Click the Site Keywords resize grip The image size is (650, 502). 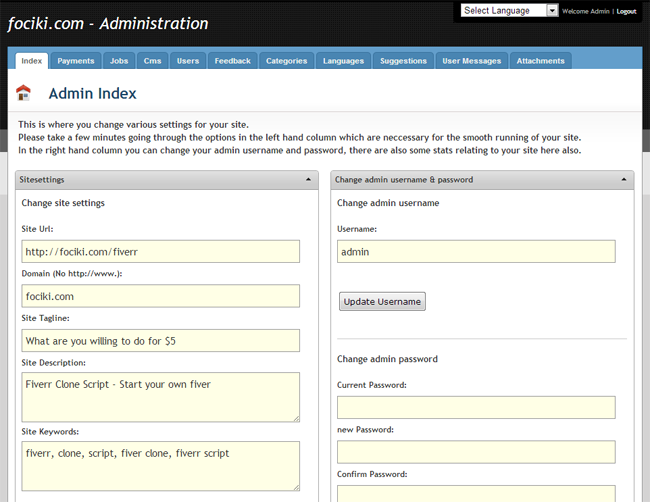pyautogui.click(x=296, y=488)
